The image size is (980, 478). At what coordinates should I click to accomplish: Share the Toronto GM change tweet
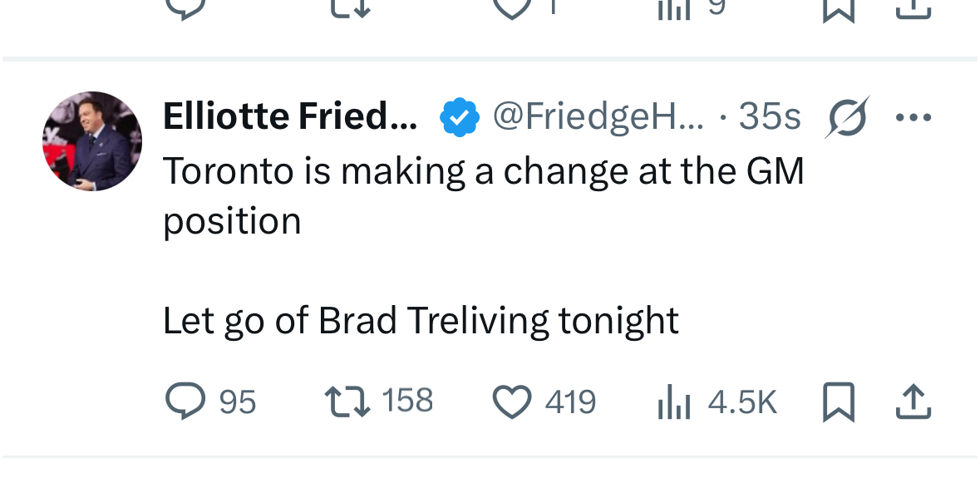tap(913, 402)
